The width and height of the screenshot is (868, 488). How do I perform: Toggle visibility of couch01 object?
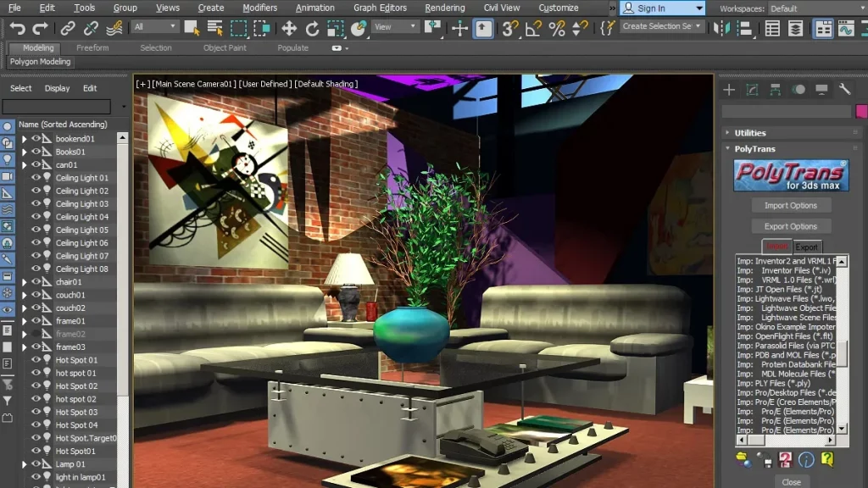[36, 295]
